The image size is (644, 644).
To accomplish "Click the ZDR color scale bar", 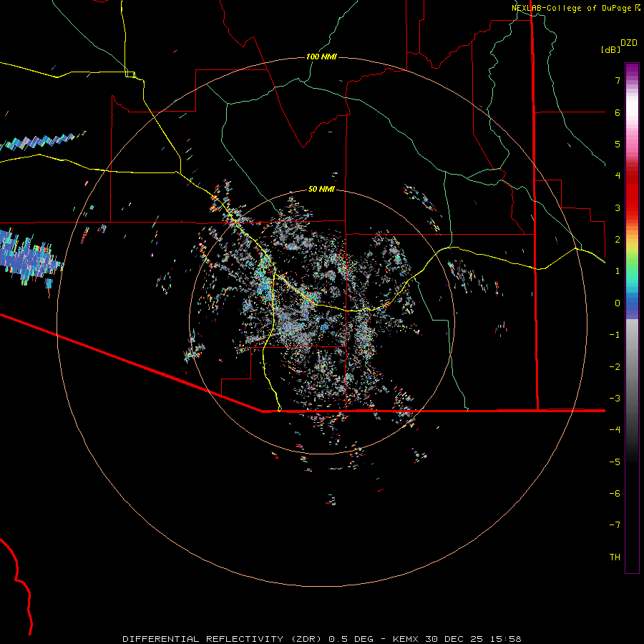I will coord(632,318).
